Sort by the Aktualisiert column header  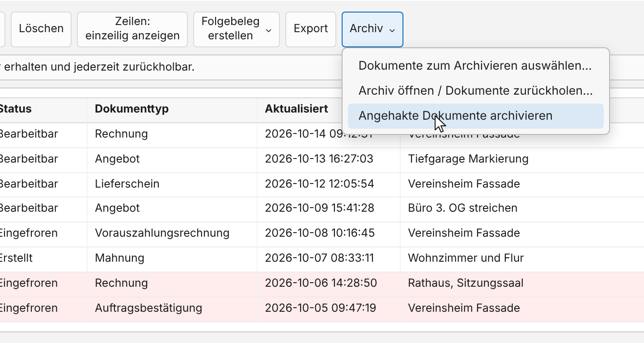[300, 110]
